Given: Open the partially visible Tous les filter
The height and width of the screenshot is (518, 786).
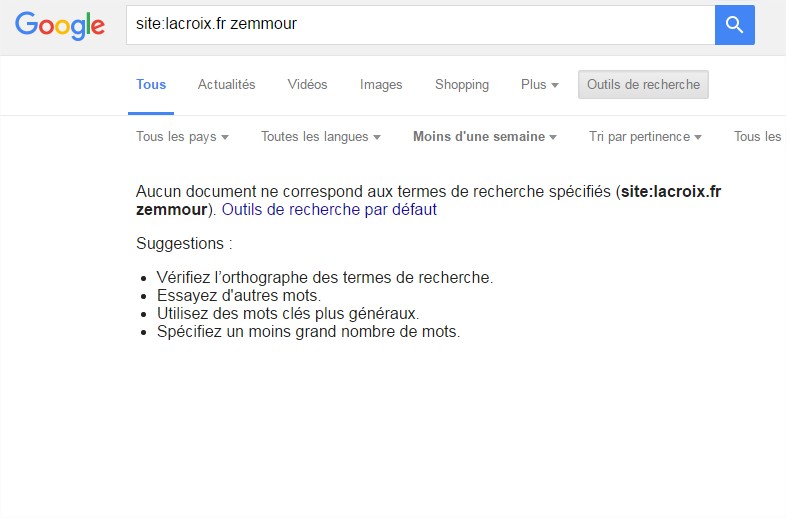Looking at the screenshot, I should 757,136.
